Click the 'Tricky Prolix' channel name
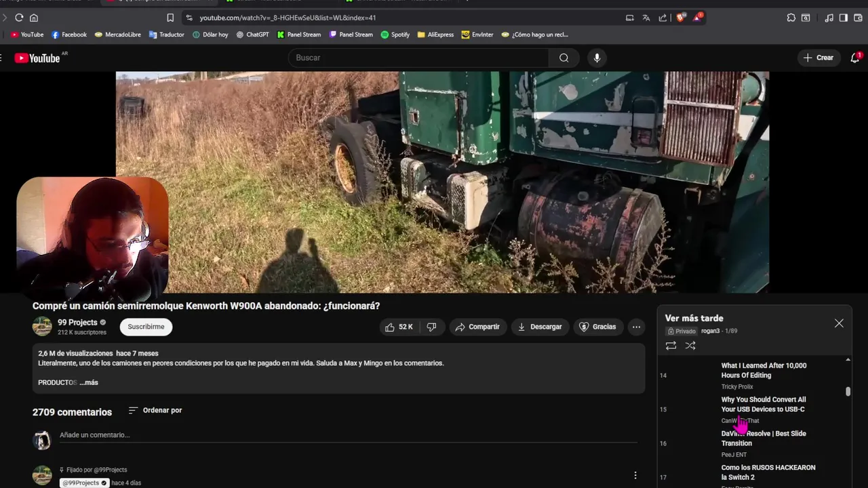This screenshot has height=488, width=868. [x=737, y=386]
